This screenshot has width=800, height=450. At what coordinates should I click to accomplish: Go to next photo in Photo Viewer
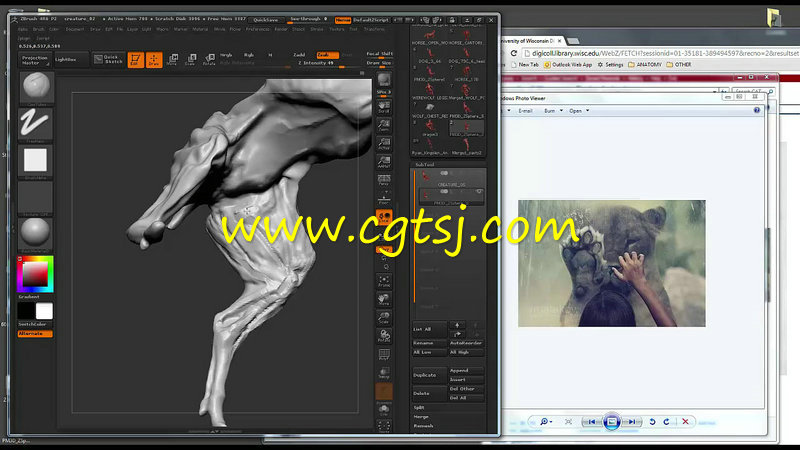[632, 421]
